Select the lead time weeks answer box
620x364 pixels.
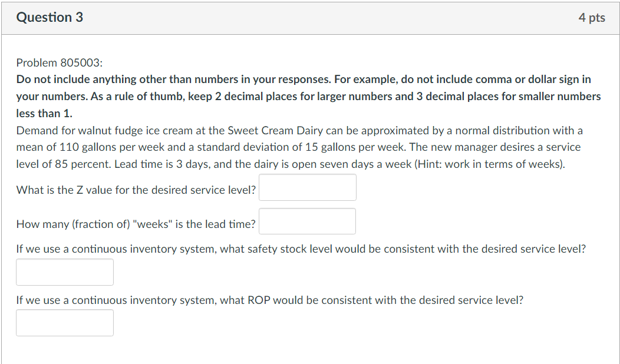click(x=307, y=221)
